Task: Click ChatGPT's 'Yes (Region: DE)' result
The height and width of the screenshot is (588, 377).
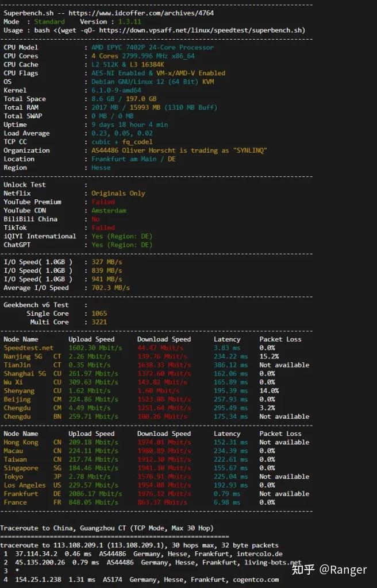Action: coord(122,245)
